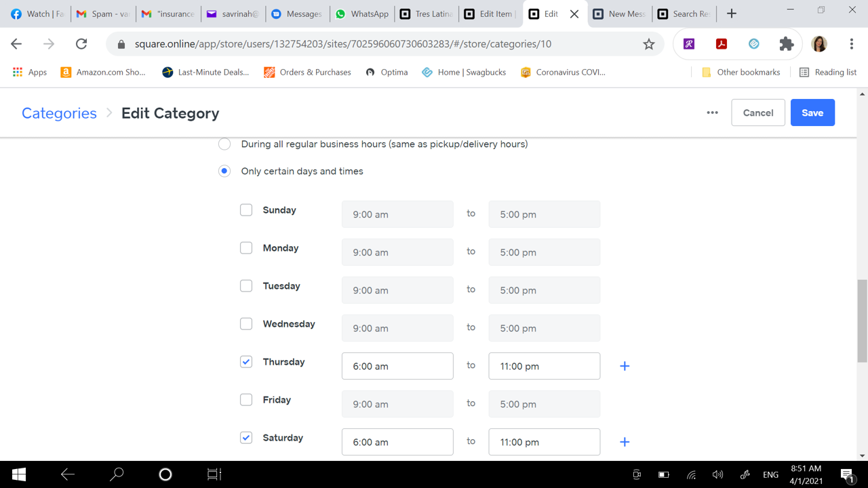Open the Chrome extensions puzzle icon
This screenshot has width=868, height=488.
[787, 44]
